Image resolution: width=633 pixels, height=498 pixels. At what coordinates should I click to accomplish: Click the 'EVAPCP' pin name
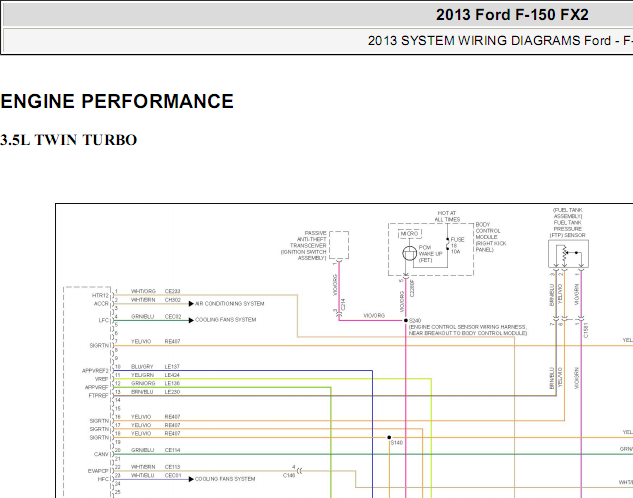coord(99,471)
